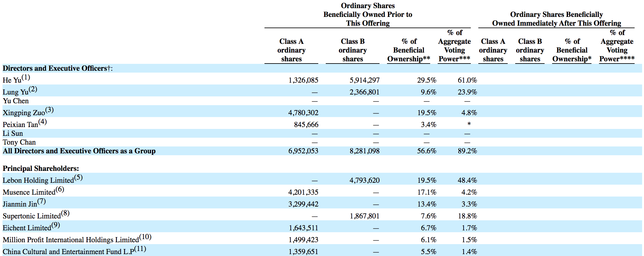This screenshot has height=256, width=644.
Task: Click Jianmin Jin's voting power 3.3%
Action: point(469,204)
